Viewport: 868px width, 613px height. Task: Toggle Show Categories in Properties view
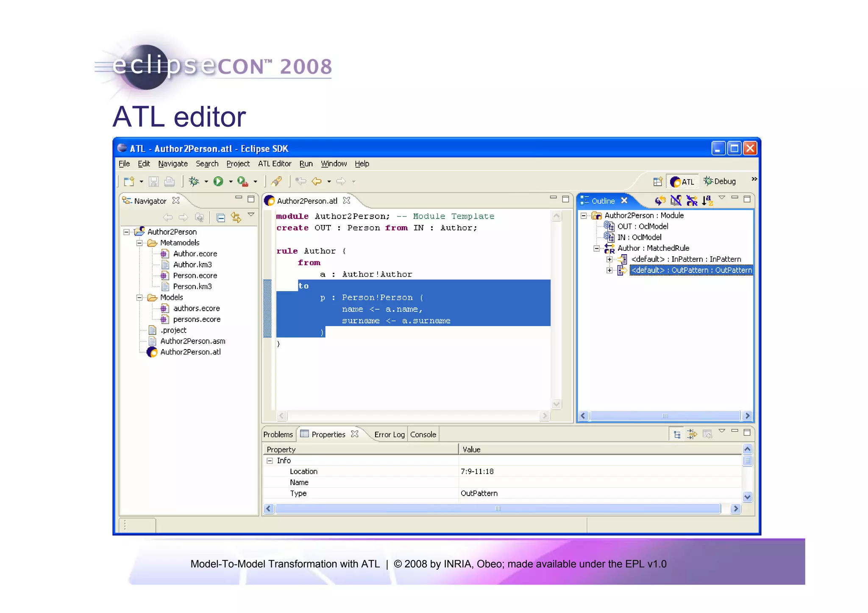click(677, 434)
